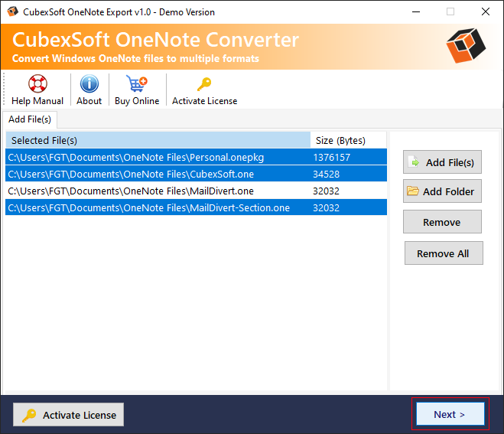Open Buy Online shopping cart icon
The width and height of the screenshot is (504, 434).
[x=137, y=84]
